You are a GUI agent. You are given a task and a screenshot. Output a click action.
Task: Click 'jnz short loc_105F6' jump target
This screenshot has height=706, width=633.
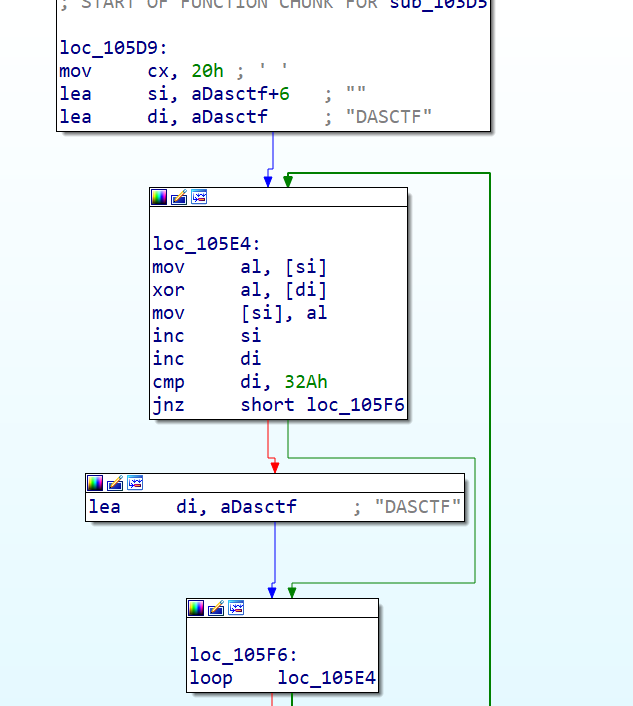point(355,405)
